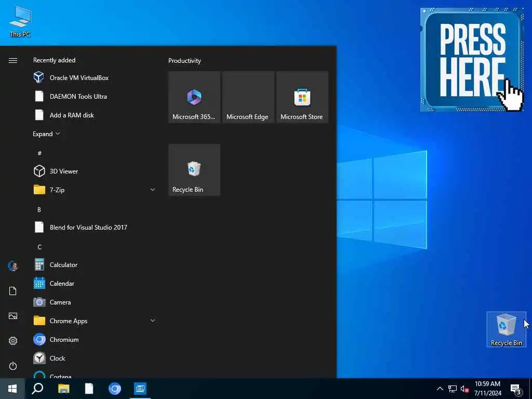532x399 pixels.
Task: Click the C letter header
Action: point(39,247)
